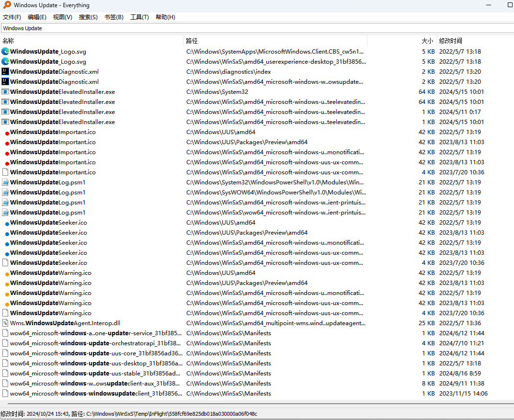Click the Everything magnifier icon in title bar
514x420 pixels.
(7, 5)
